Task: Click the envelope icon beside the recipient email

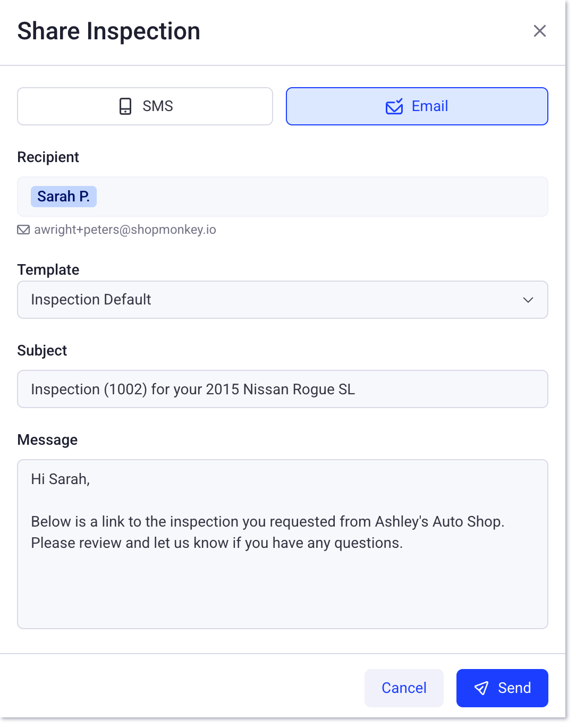Action: pos(23,230)
